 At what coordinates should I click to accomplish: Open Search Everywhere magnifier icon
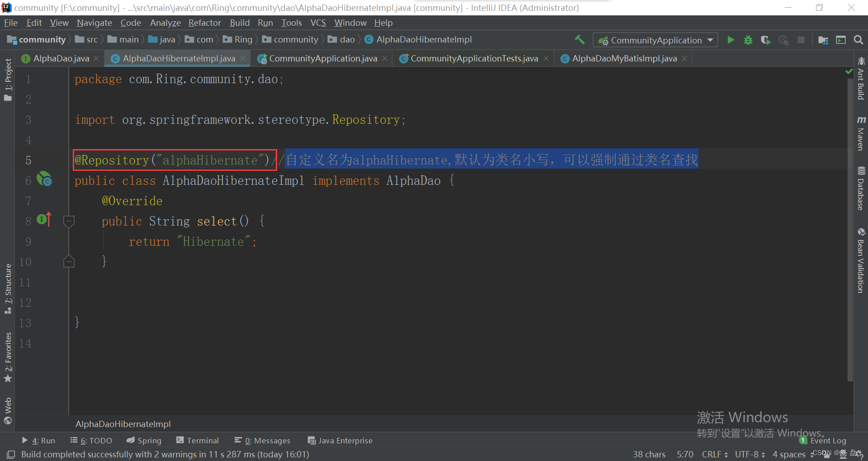[x=858, y=40]
